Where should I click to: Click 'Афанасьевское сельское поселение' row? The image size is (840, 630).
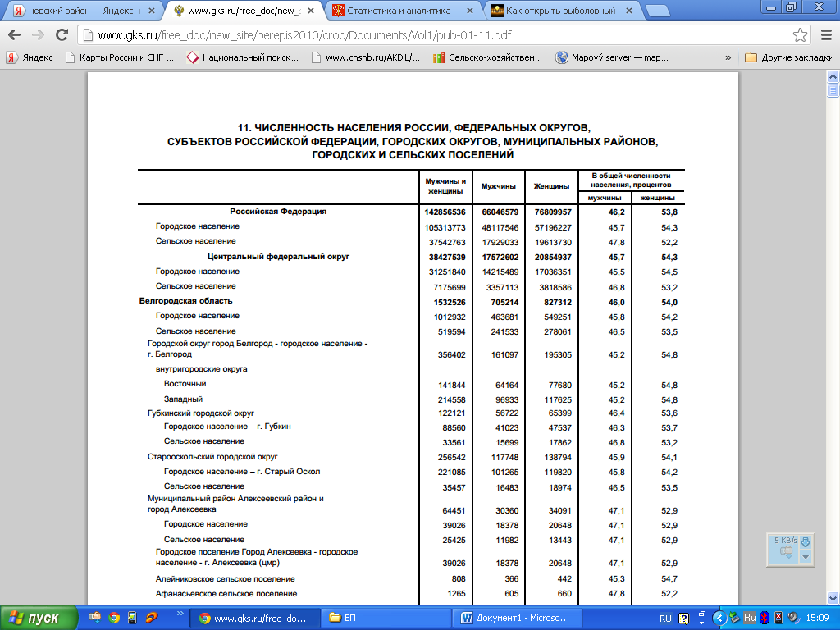tap(226, 594)
